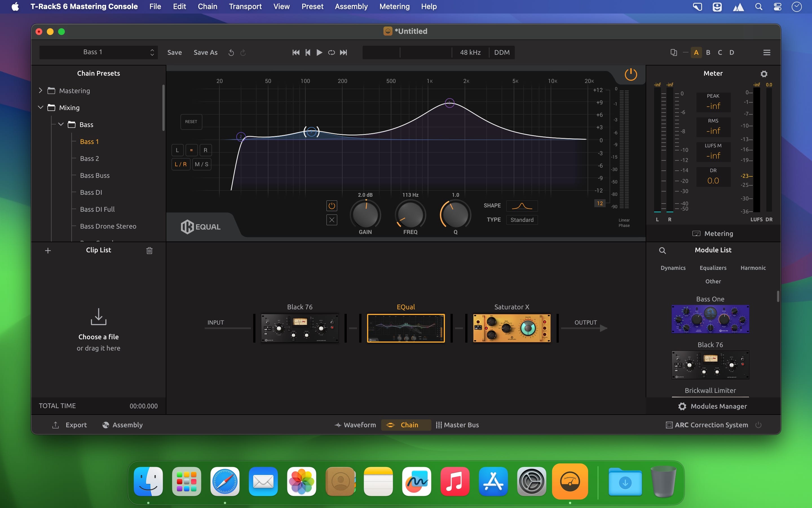
Task: Open the hamburger menu in toolbar
Action: 767,52
